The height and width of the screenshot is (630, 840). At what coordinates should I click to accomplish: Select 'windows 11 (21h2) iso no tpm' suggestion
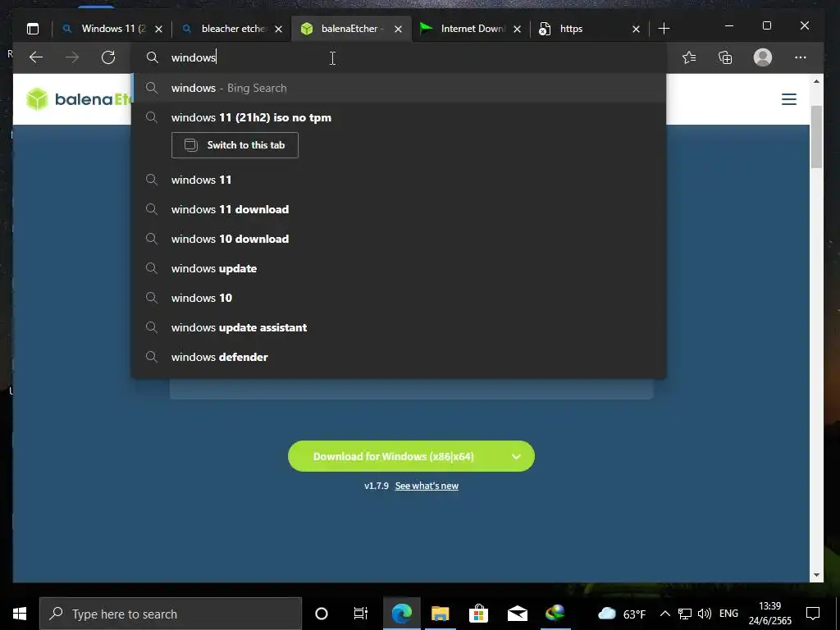[x=399, y=117]
